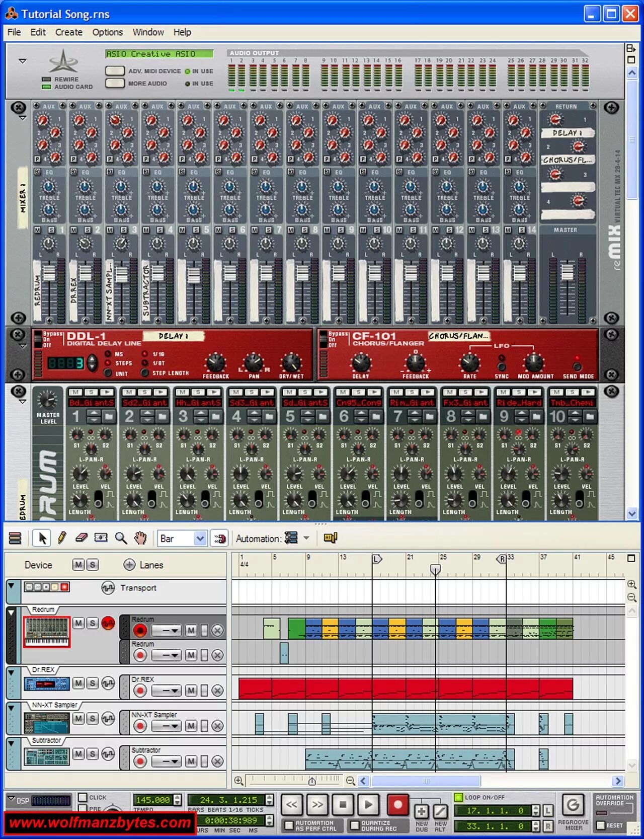Enable Quantize During Rec
Screen dimensions: 644x839
click(x=355, y=825)
